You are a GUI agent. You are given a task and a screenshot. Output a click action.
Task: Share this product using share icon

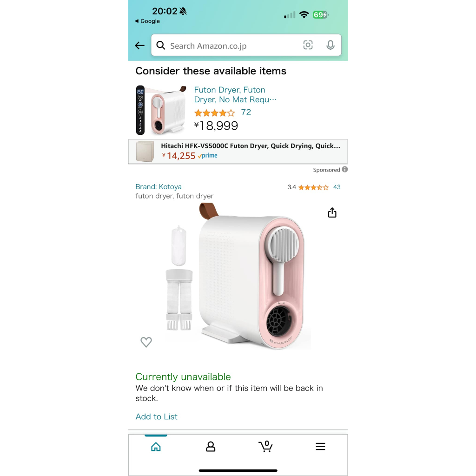(332, 212)
